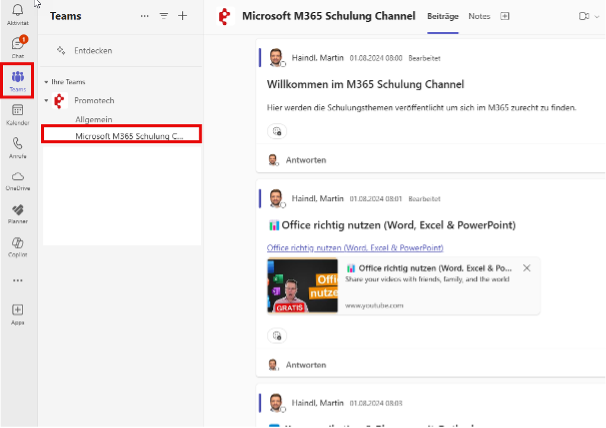606x428 pixels.
Task: Open the Apps store icon
Action: tap(18, 314)
